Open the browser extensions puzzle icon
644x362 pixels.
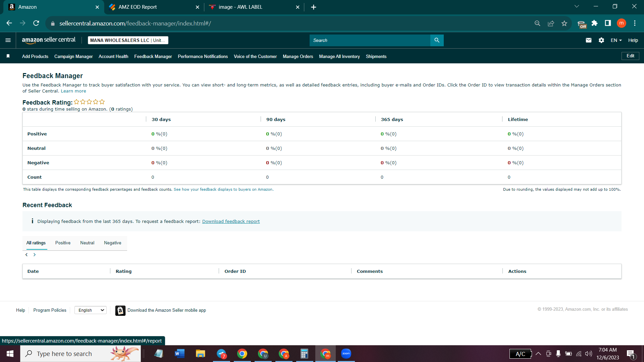[x=594, y=23]
